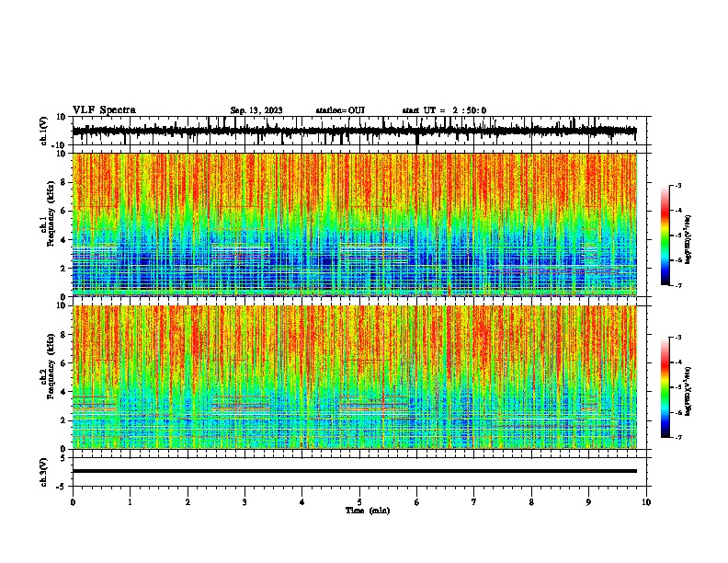This screenshot has height=563, width=728.
Task: Click the 4 kHz tick label on the ch.2 spectrogram axis
Action: [x=63, y=392]
